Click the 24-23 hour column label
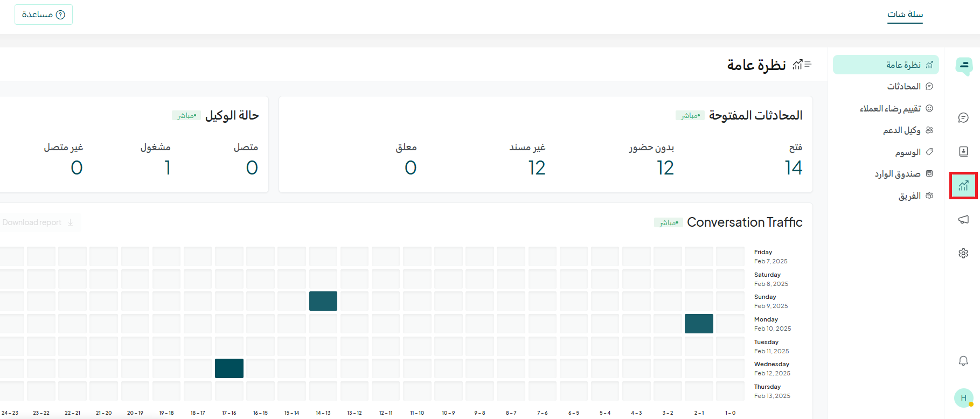The width and height of the screenshot is (980, 419). (x=10, y=413)
